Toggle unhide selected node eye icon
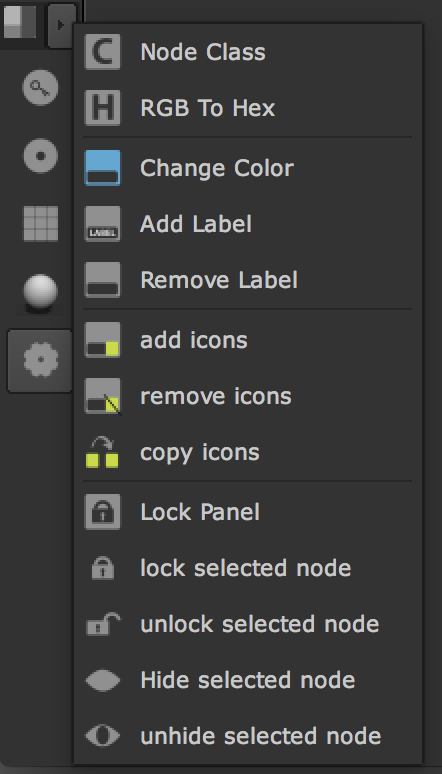The image size is (442, 774). (x=103, y=736)
